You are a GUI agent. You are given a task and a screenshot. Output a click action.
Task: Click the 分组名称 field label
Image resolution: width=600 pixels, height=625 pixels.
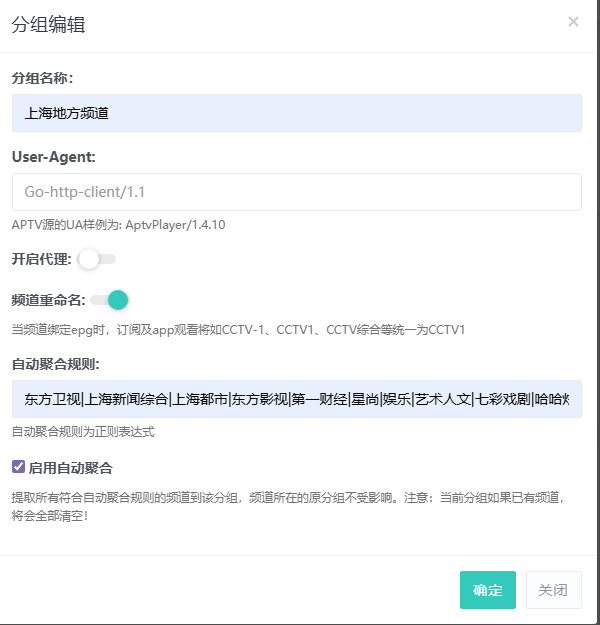click(42, 77)
